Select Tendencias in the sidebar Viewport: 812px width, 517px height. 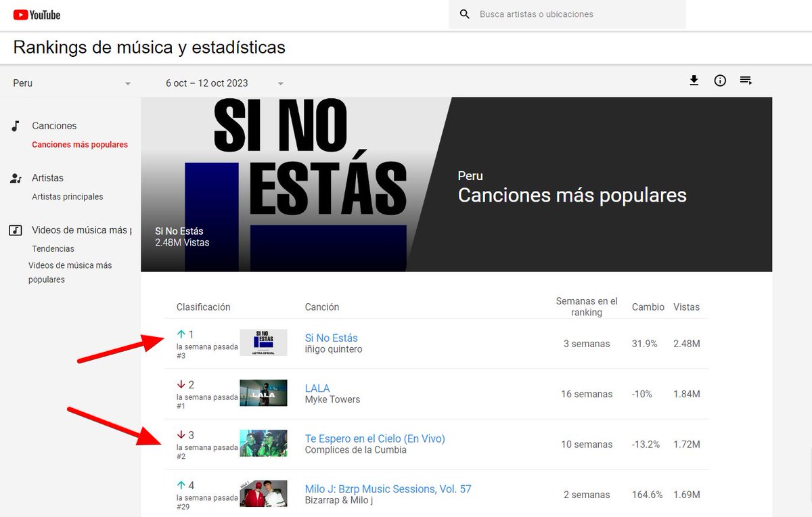[x=53, y=249]
